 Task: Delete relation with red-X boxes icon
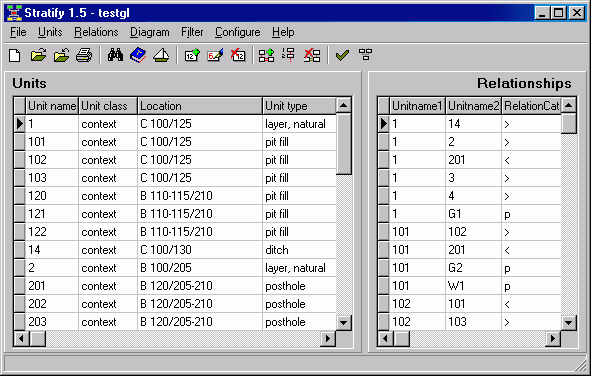(x=312, y=55)
